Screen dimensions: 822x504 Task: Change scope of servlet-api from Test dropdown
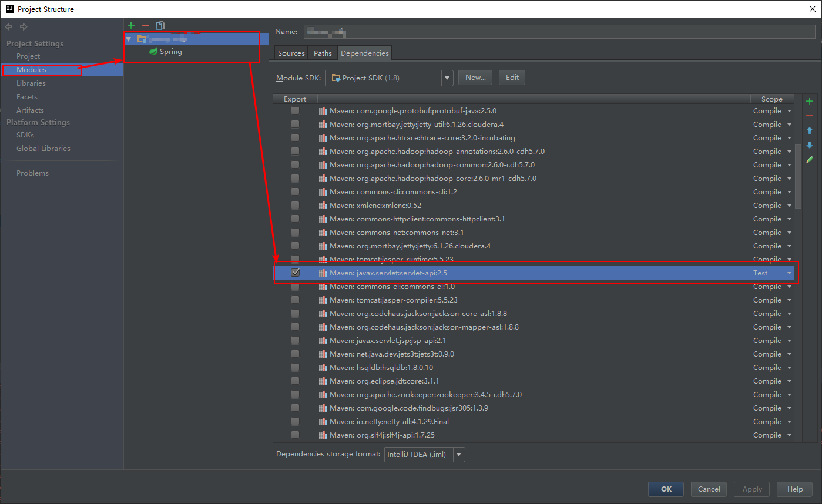[x=788, y=272]
